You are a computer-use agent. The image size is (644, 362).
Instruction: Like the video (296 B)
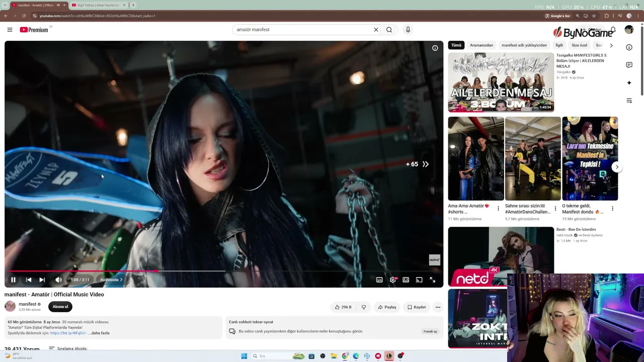(343, 307)
